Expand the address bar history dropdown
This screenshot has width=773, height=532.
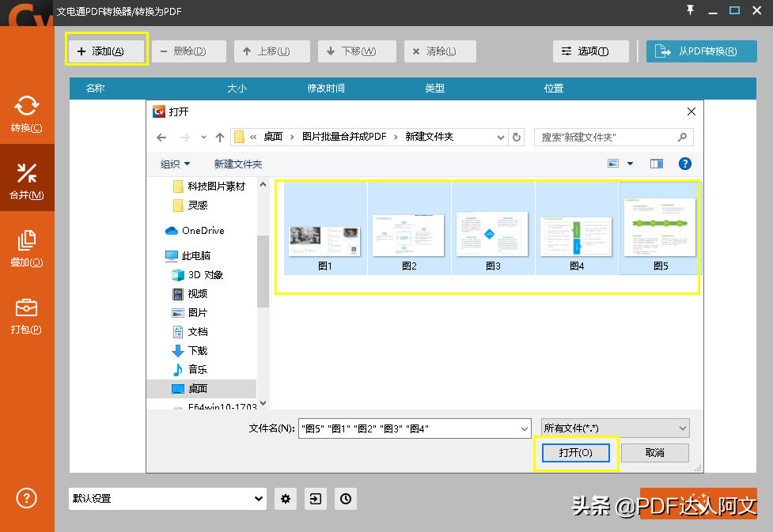point(500,138)
